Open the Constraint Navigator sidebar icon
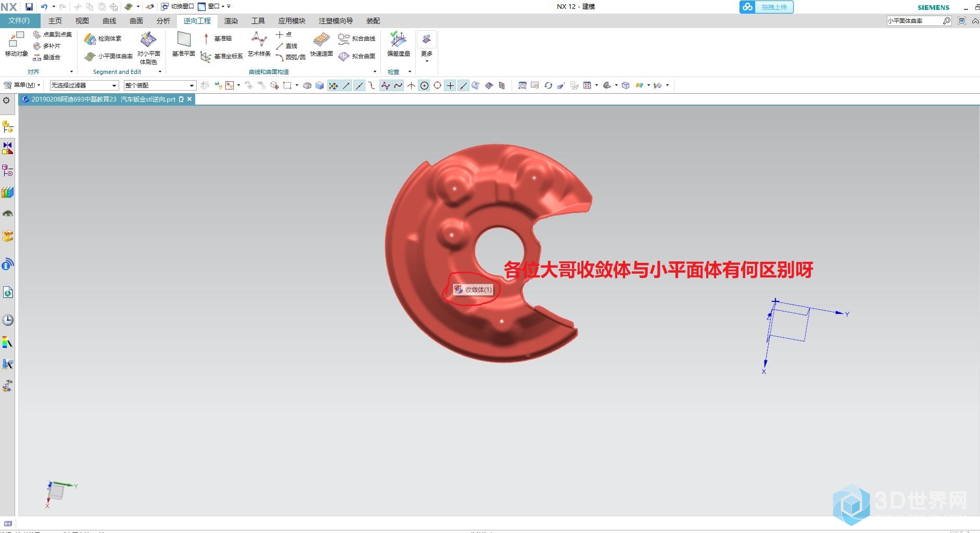This screenshot has width=980, height=533. point(8,148)
